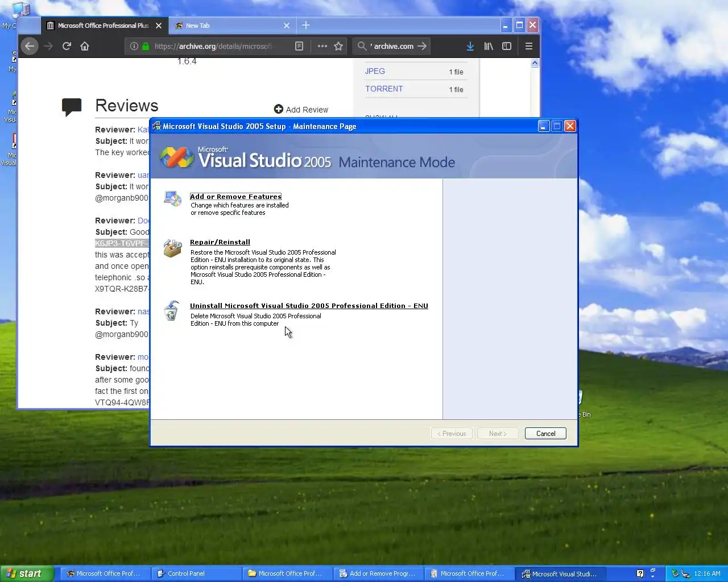This screenshot has width=728, height=582.
Task: Choose the Repair/Reinstall option
Action: coord(220,242)
